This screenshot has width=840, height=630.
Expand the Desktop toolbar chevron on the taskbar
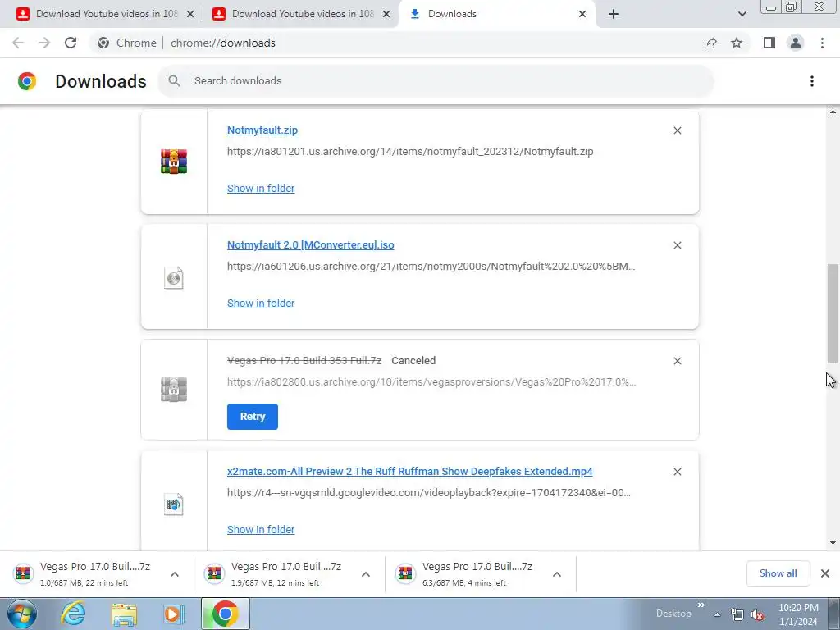[x=701, y=605]
